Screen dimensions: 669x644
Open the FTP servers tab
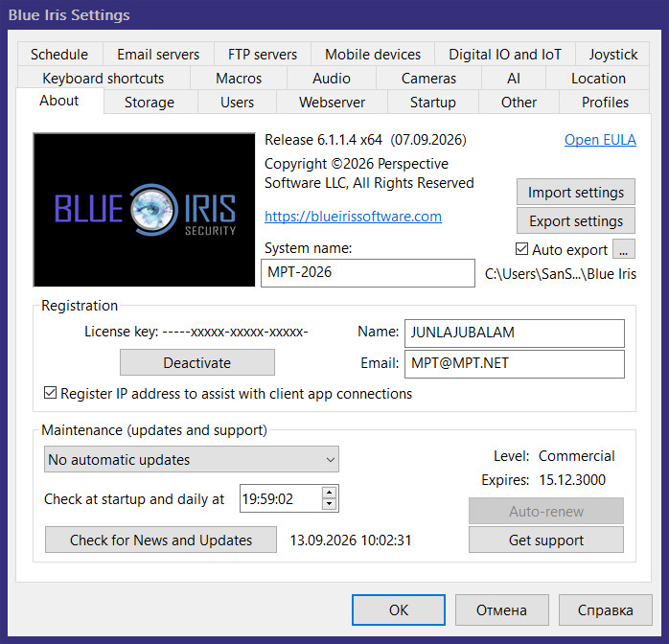pyautogui.click(x=263, y=55)
